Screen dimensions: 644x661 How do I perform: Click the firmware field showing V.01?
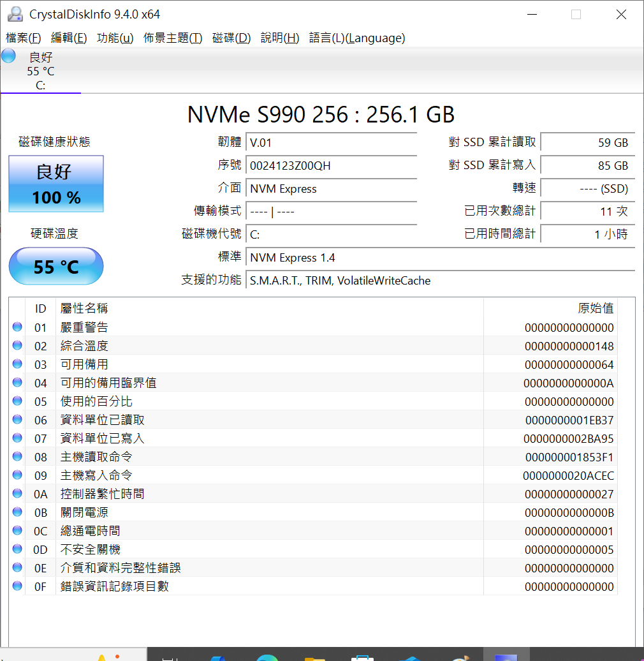tap(332, 142)
